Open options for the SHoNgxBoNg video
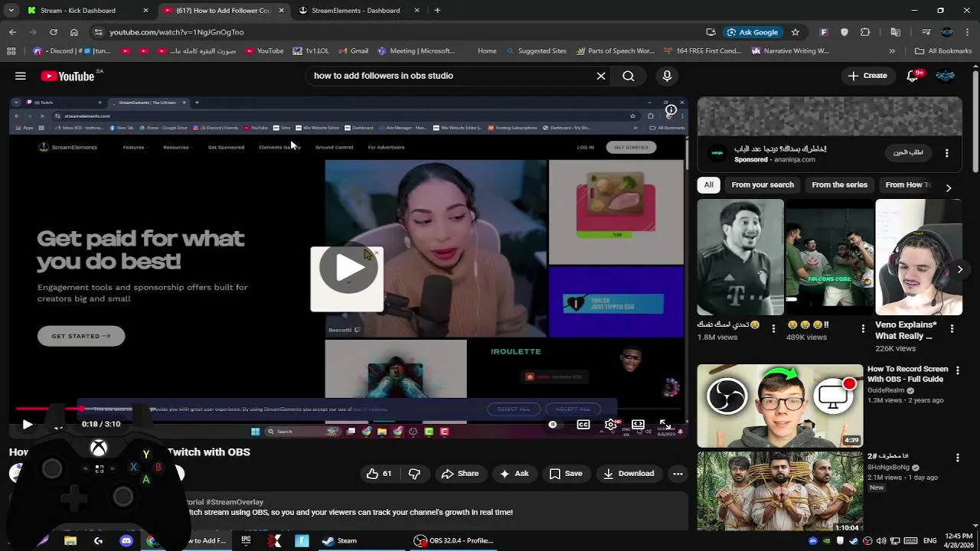This screenshot has height=551, width=980. point(957,458)
